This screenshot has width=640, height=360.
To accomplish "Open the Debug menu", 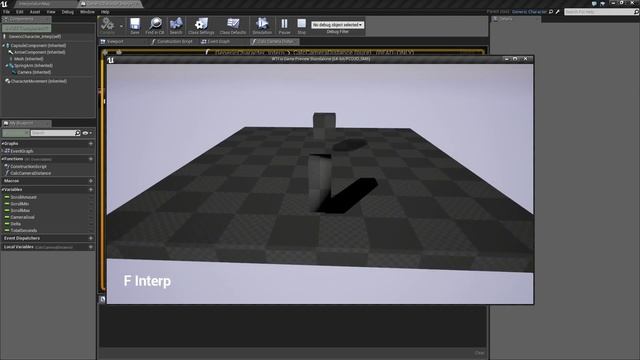I will coord(68,12).
